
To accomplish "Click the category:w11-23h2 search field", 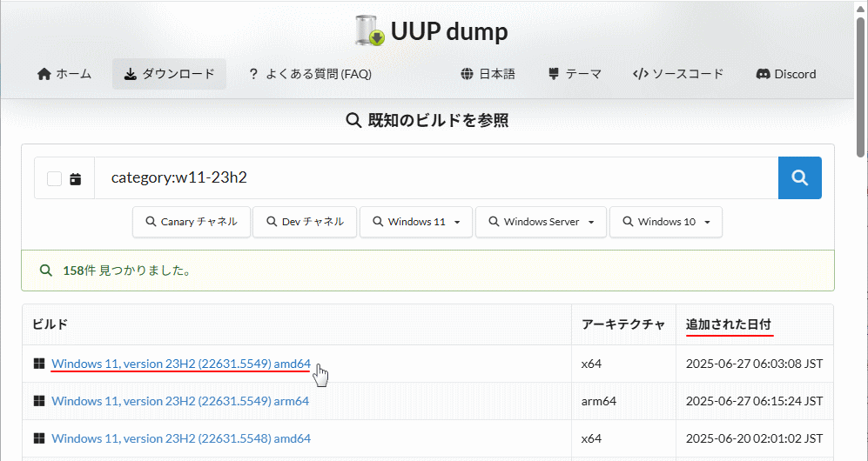I will click(436, 178).
